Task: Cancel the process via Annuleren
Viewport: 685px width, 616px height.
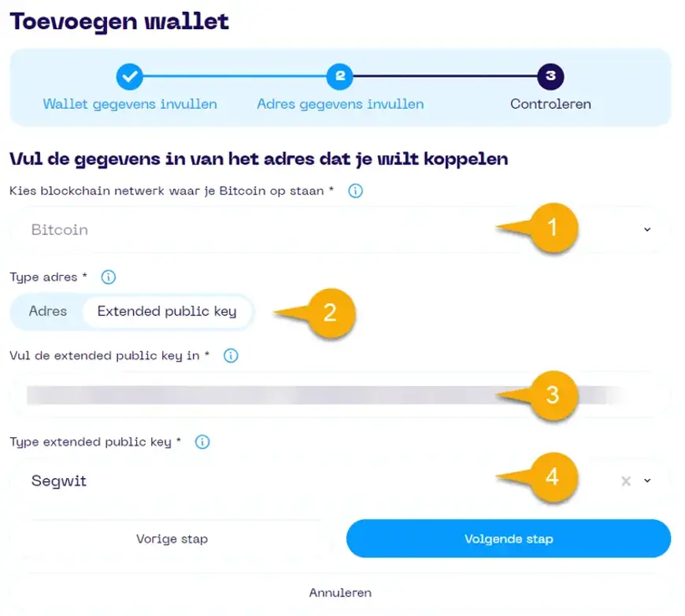Action: [x=340, y=592]
